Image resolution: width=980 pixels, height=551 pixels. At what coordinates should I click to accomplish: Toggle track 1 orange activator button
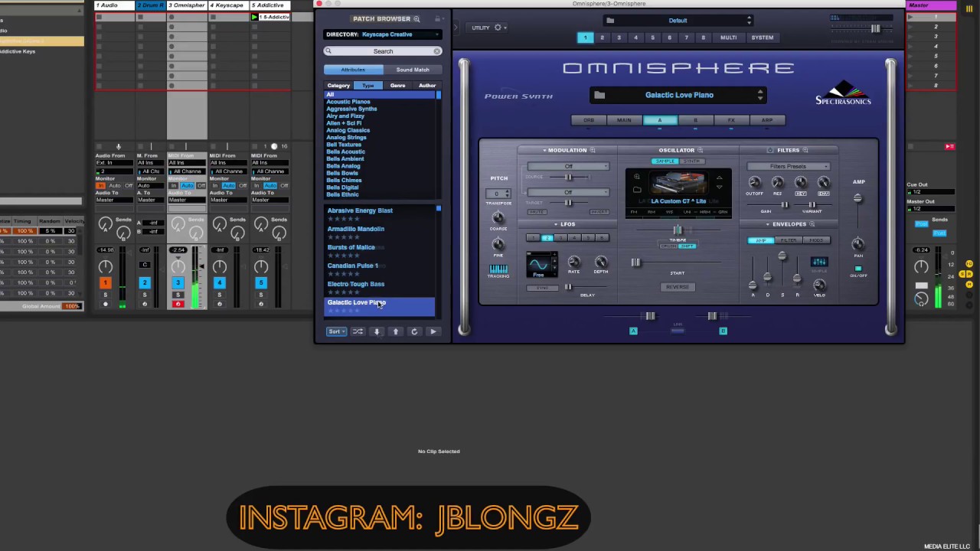[106, 283]
